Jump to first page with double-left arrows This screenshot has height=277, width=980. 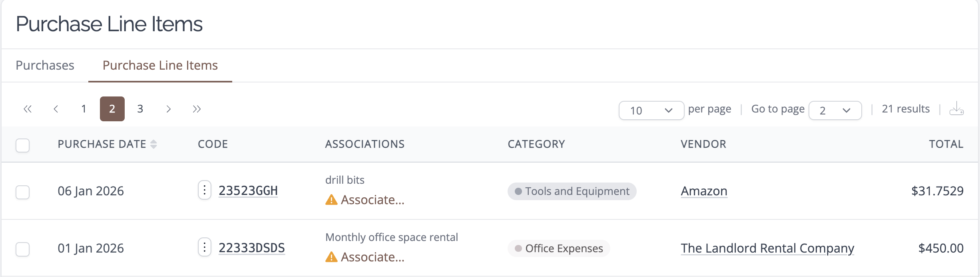[x=28, y=109]
